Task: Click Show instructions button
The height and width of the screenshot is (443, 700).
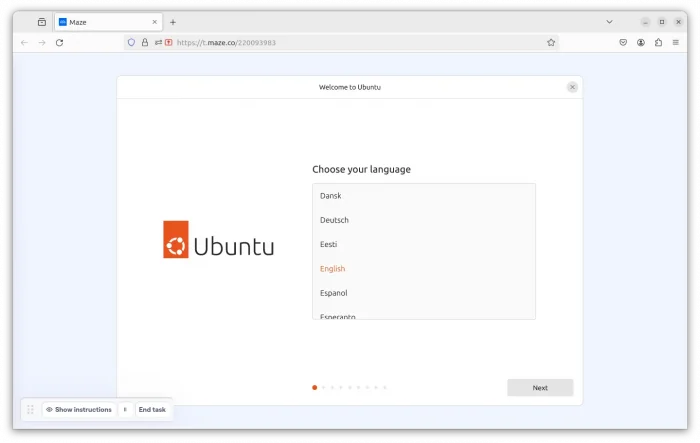Action: 78,410
